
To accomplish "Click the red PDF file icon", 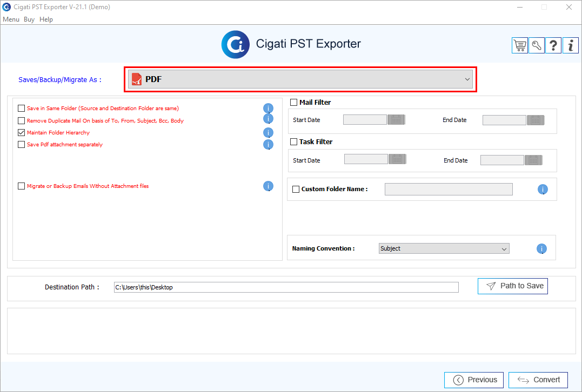I will click(137, 79).
